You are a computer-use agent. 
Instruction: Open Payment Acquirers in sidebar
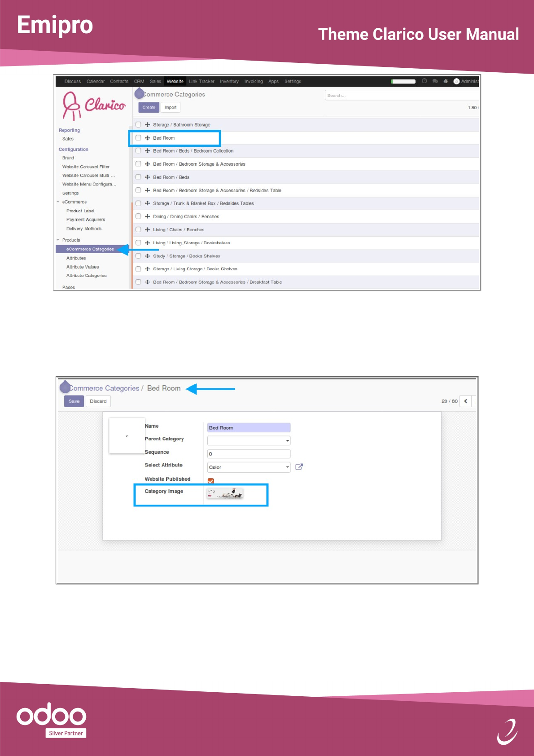point(86,220)
